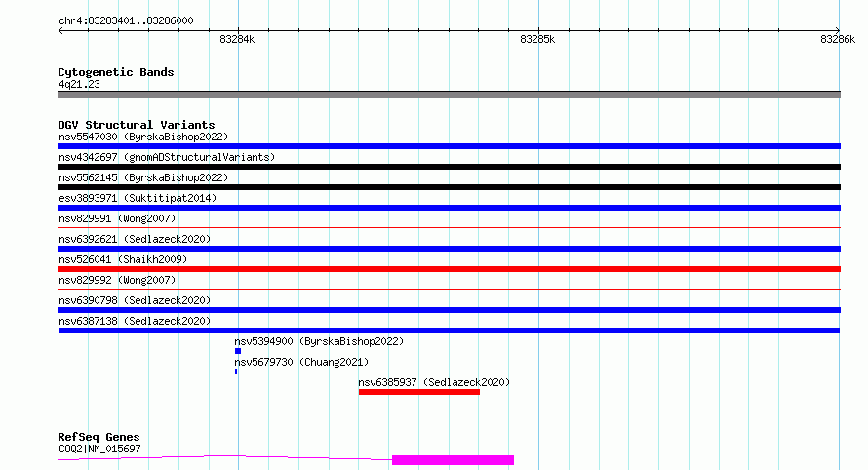The image size is (868, 470).
Task: Click variant label nsv5562145 (ByrskaBishop2022)
Action: coord(143,177)
